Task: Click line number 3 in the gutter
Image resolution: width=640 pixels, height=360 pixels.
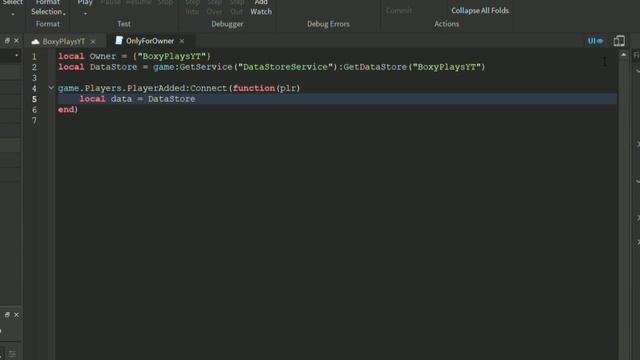Action: click(34, 78)
